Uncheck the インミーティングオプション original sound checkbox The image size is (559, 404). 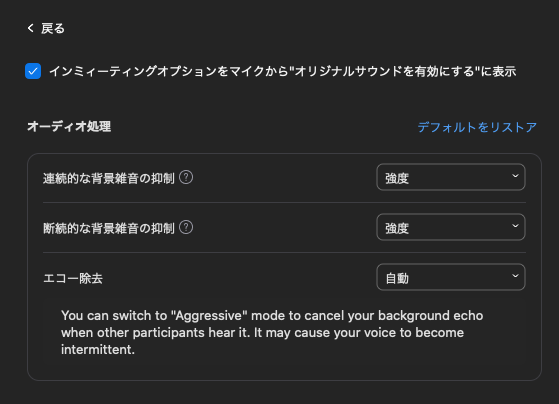pos(33,71)
